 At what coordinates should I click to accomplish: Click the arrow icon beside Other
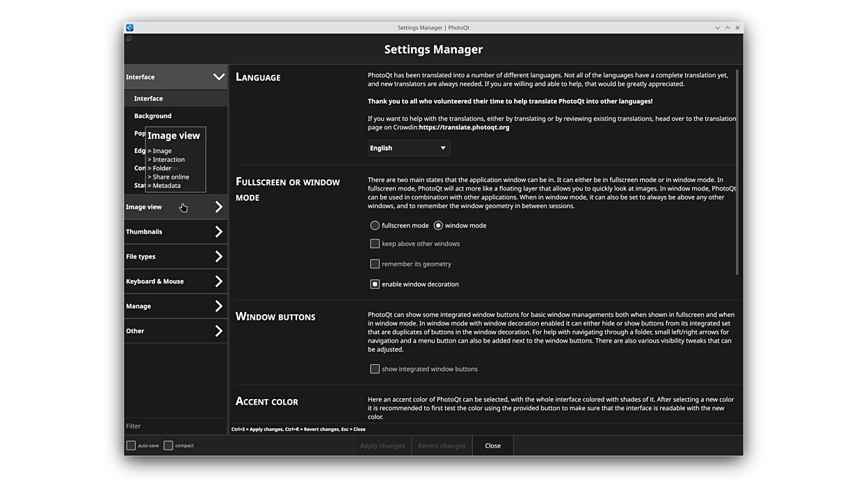218,331
